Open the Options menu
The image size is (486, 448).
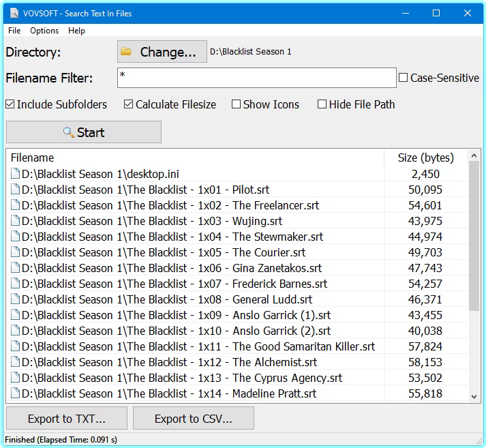44,31
